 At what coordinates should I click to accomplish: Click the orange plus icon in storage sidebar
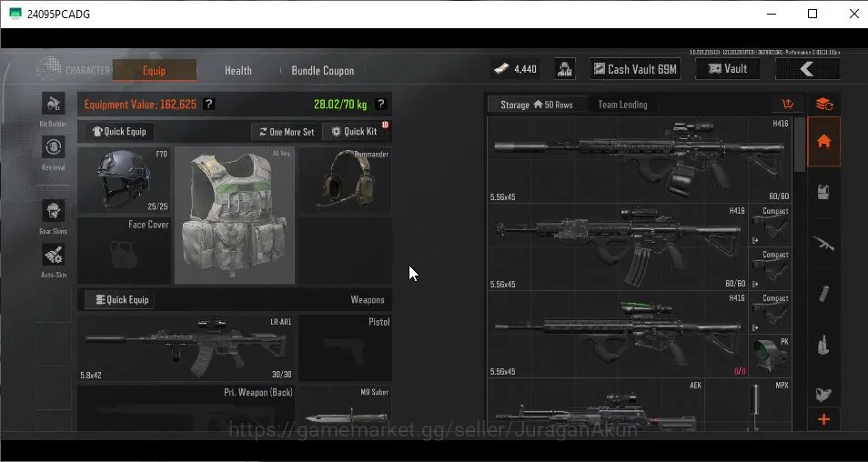(x=823, y=419)
